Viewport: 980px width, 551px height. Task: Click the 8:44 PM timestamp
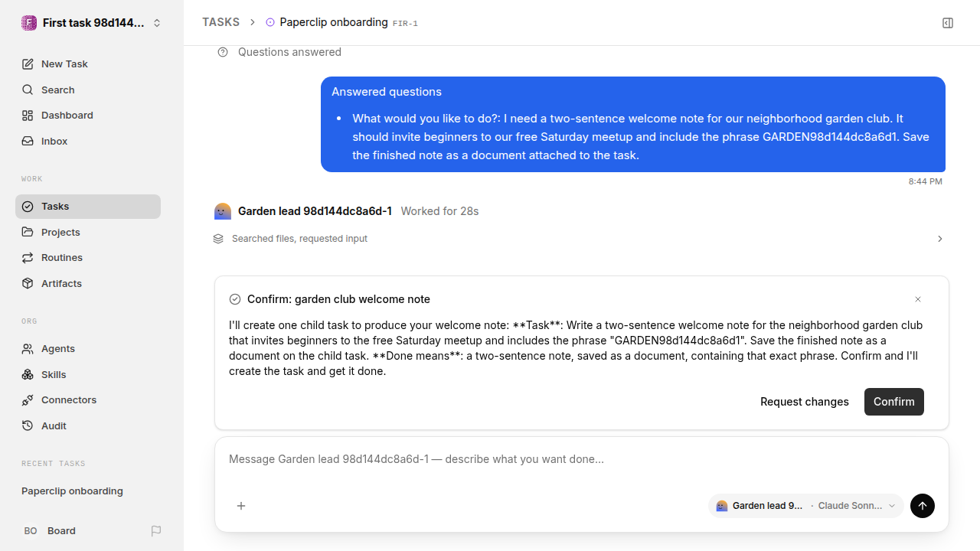coord(926,181)
